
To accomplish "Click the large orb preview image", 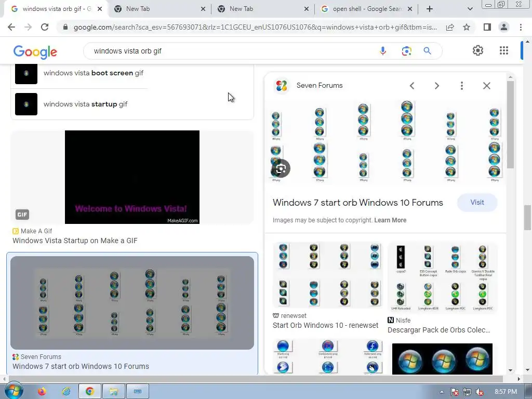I will pyautogui.click(x=385, y=142).
